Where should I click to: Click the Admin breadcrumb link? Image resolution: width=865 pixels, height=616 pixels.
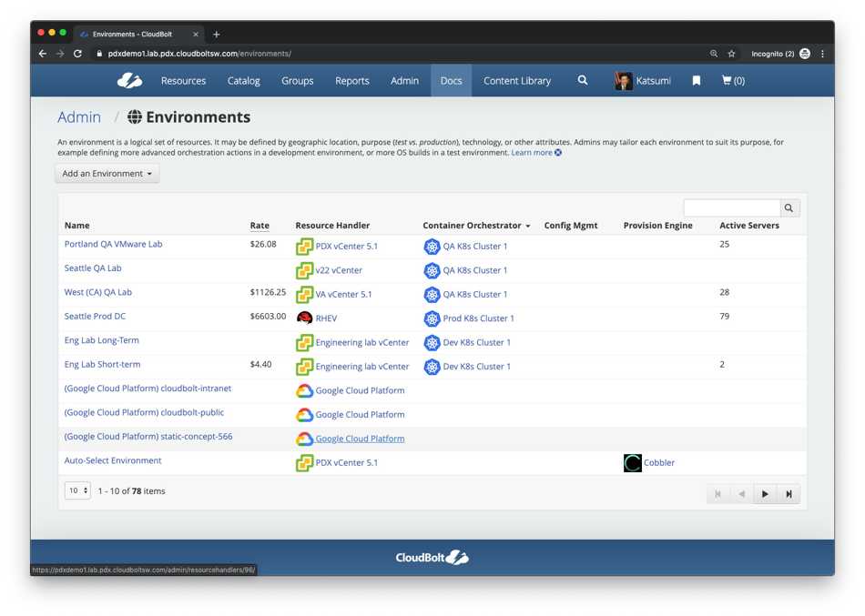click(79, 116)
